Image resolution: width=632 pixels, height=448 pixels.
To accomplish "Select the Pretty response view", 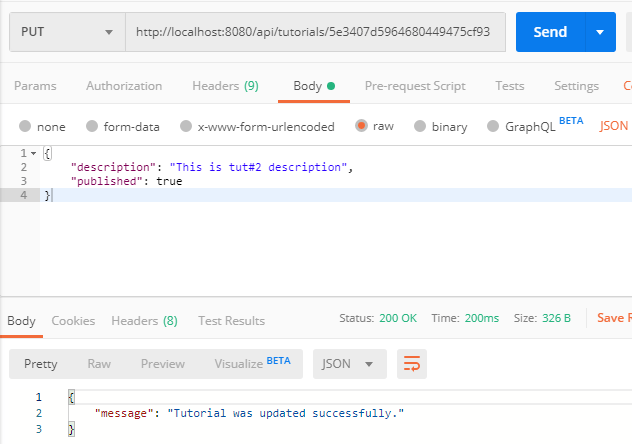I will tap(41, 364).
